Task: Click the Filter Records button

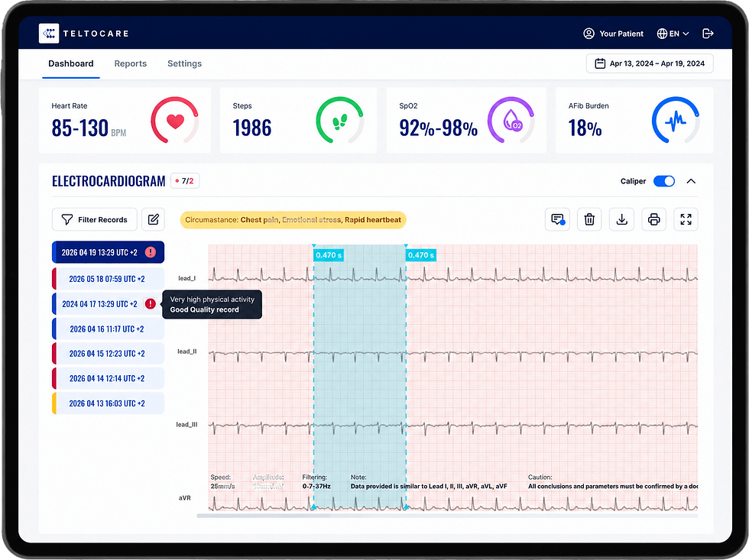Action: [x=95, y=219]
